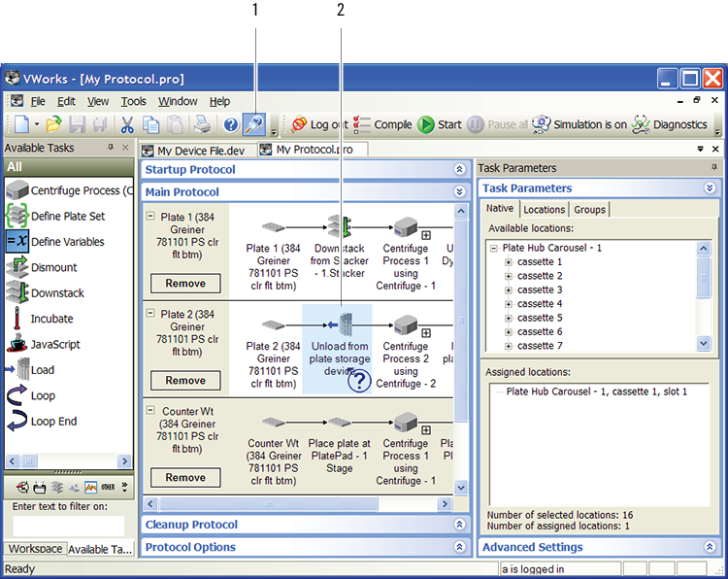Open the Window menu
The height and width of the screenshot is (579, 728).
point(178,101)
